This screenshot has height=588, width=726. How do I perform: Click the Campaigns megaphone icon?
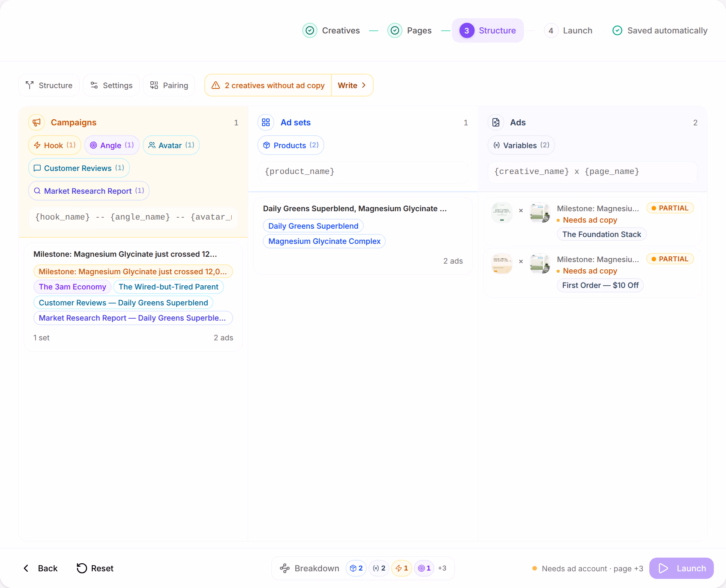36,122
